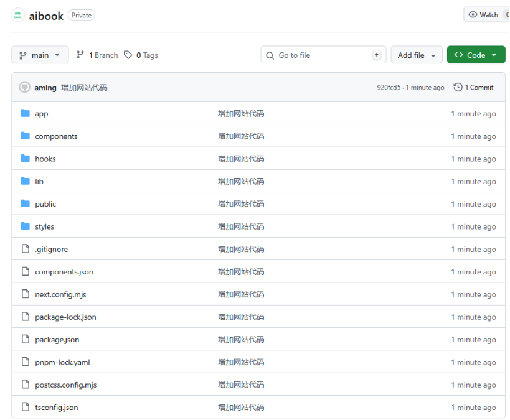The height and width of the screenshot is (420, 510).
Task: Open the components.json file
Action: (x=64, y=272)
